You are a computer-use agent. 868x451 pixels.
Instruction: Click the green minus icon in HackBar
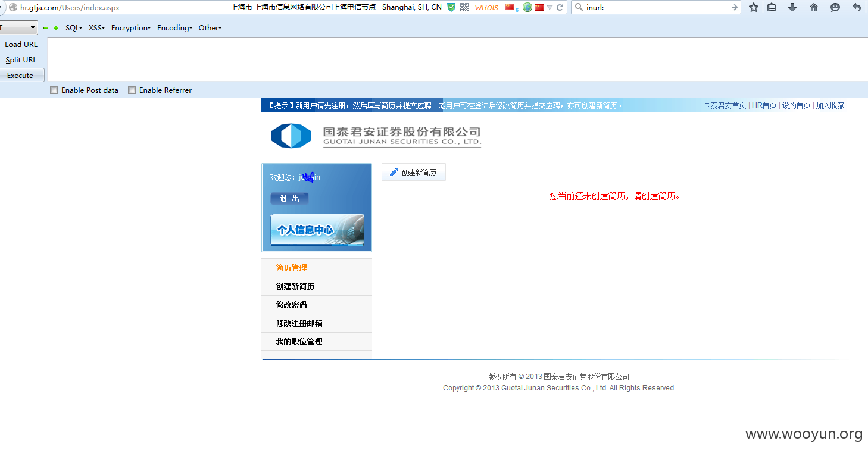46,28
